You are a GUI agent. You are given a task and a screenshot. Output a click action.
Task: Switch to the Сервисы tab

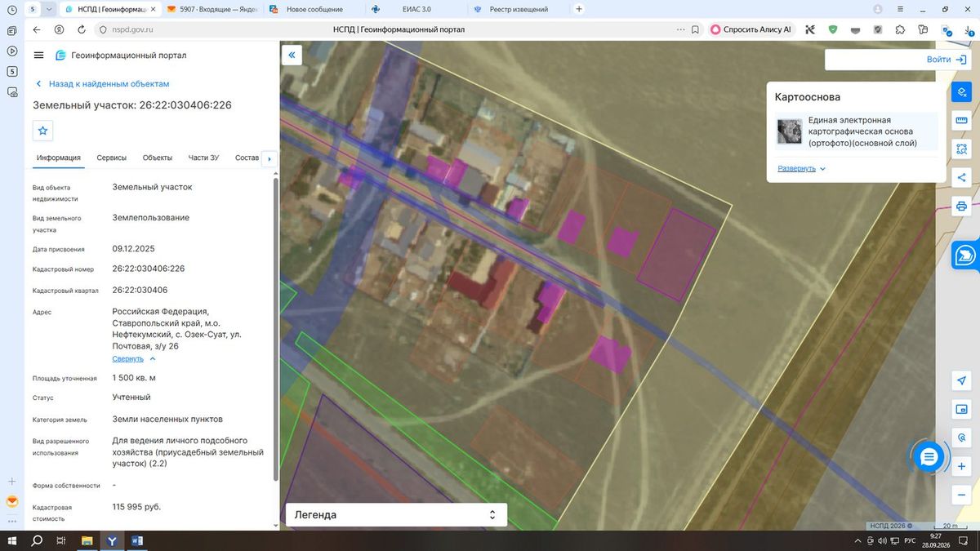111,158
